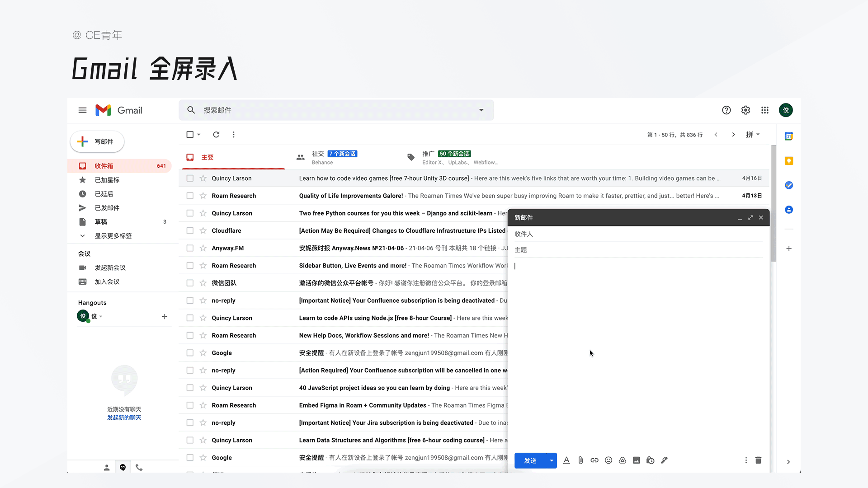This screenshot has height=488, width=868.
Task: Open the more options menu above the inbox
Action: 234,135
